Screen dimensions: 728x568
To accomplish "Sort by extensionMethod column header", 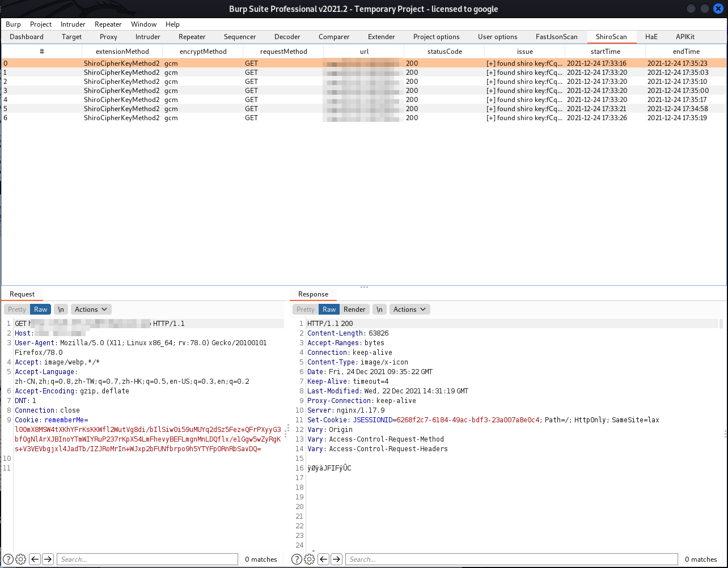I will click(122, 51).
